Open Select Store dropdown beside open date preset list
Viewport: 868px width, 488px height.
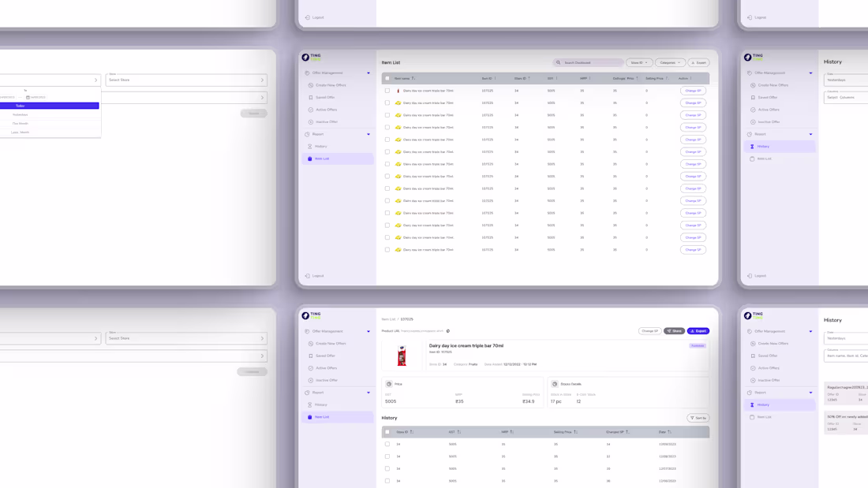tap(186, 80)
